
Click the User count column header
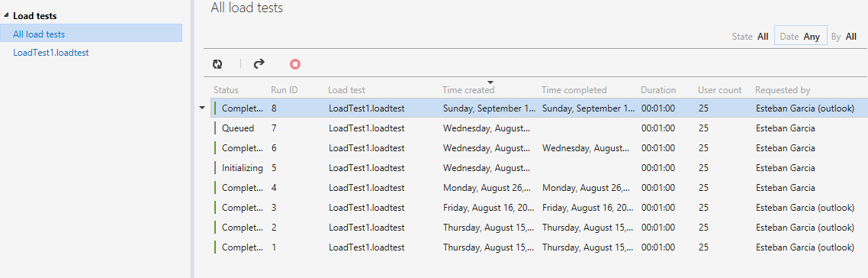pyautogui.click(x=718, y=89)
